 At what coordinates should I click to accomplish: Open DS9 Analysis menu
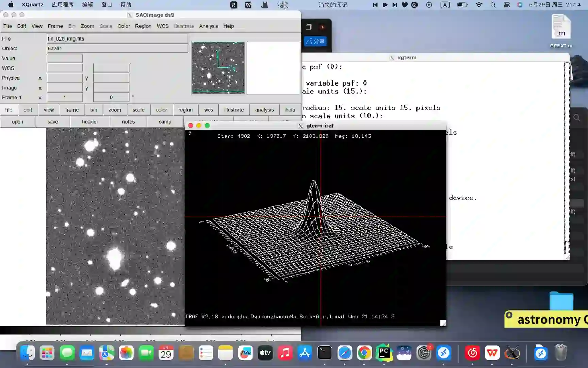pos(208,26)
